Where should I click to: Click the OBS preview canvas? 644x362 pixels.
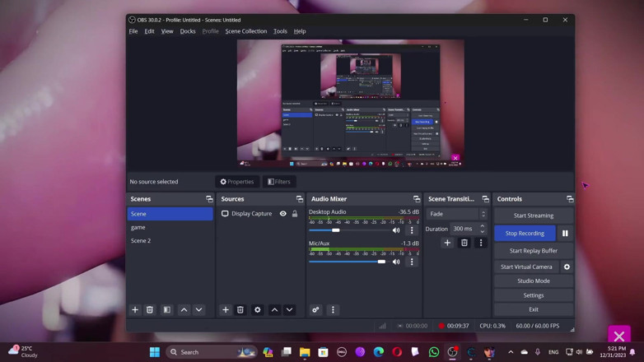tap(351, 103)
